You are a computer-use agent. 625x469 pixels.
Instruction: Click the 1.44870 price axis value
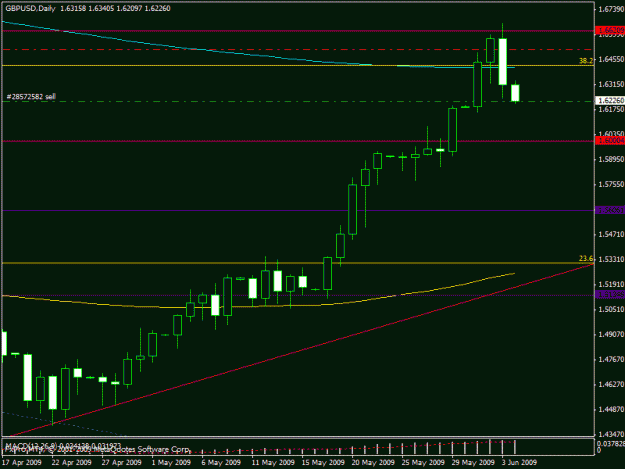(x=611, y=409)
